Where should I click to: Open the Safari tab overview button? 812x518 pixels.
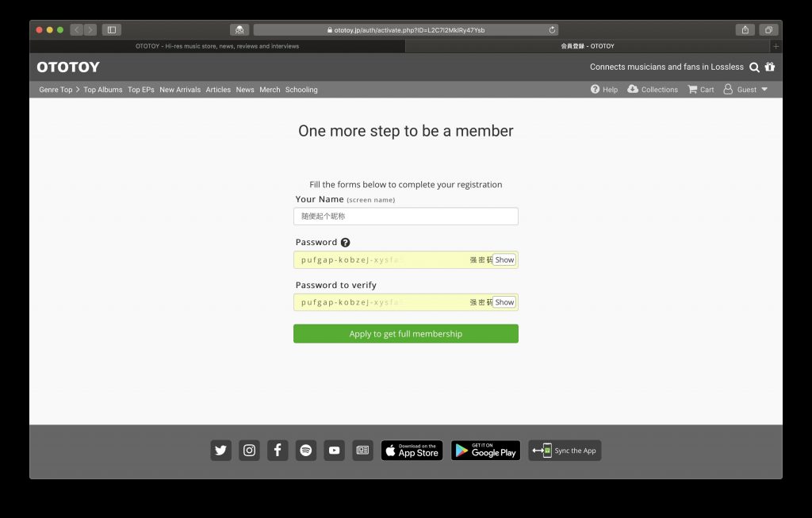(768, 30)
